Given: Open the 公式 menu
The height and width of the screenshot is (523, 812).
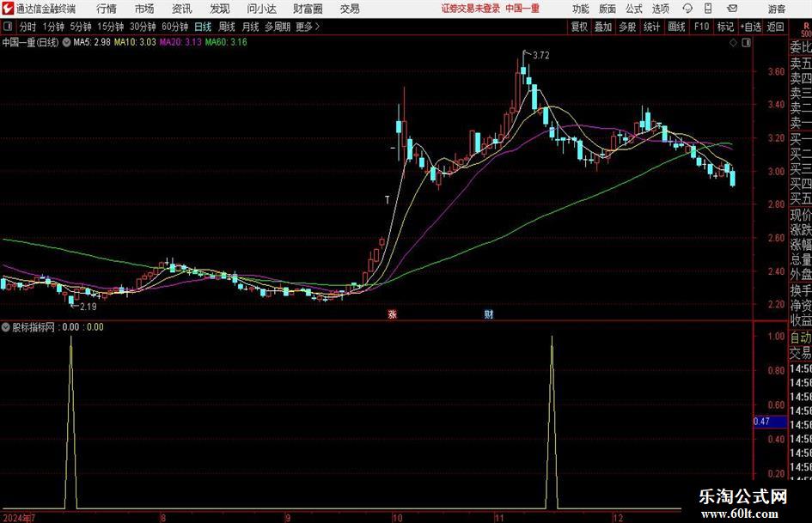Looking at the screenshot, I should click(634, 9).
